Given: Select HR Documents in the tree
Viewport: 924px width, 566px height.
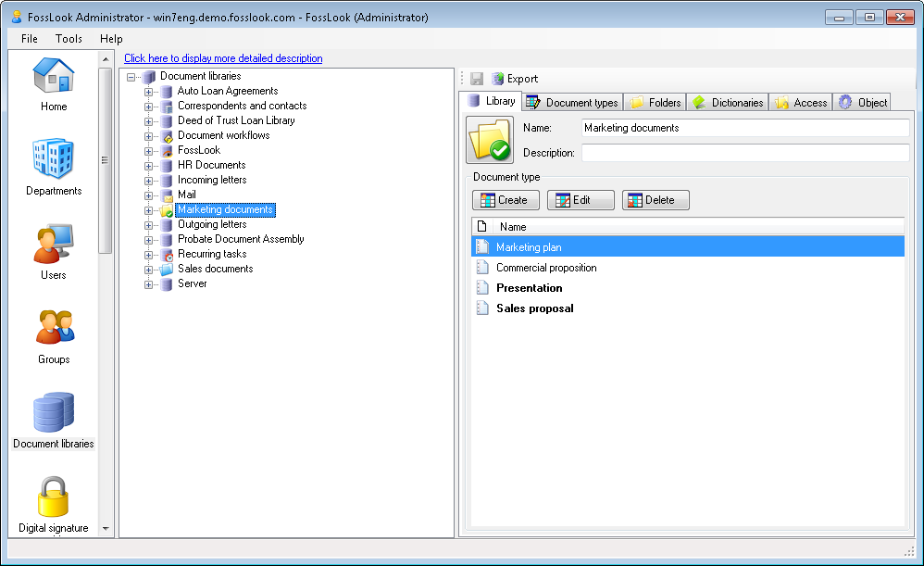Looking at the screenshot, I should [211, 165].
